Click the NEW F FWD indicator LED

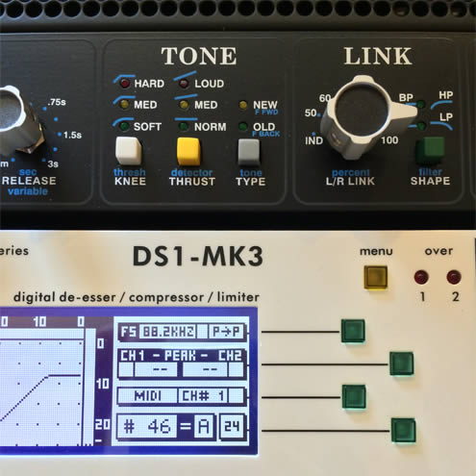coord(243,105)
